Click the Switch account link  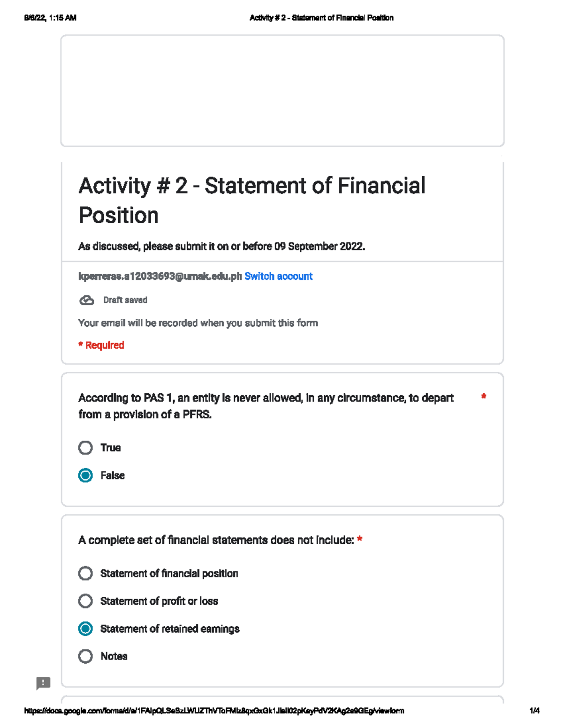(278, 276)
